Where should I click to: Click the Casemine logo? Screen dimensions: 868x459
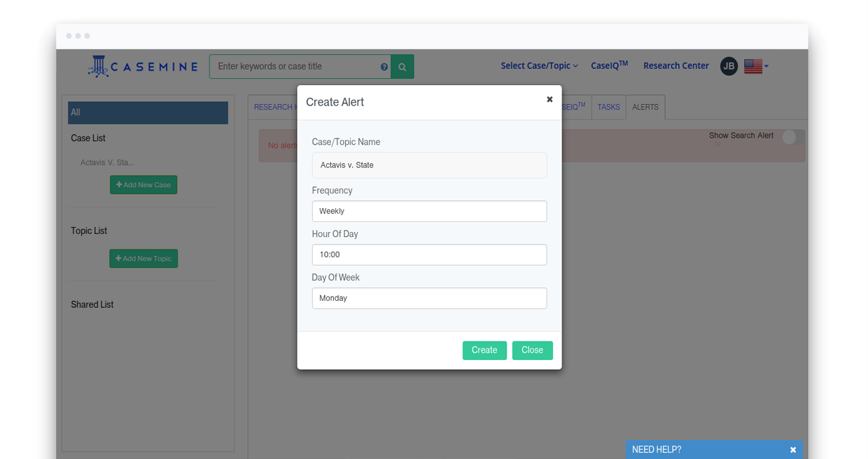(143, 66)
